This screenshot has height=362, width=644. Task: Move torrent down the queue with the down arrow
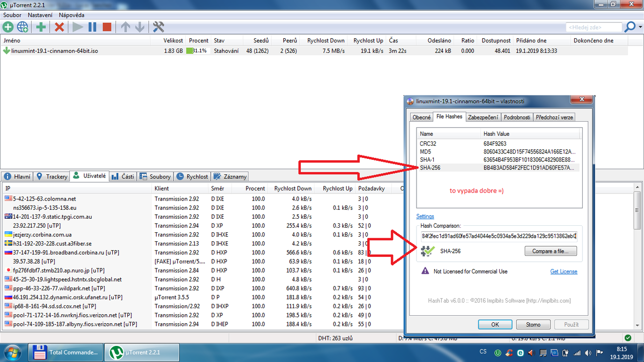(x=140, y=27)
